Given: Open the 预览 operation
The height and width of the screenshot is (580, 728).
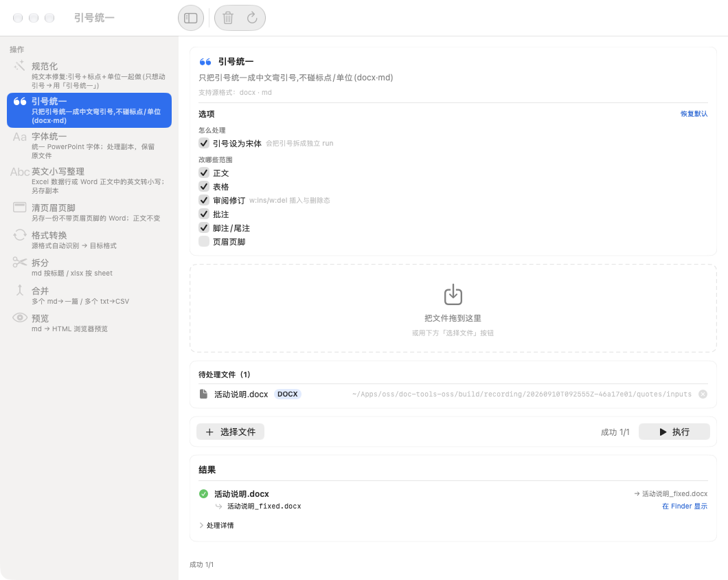Looking at the screenshot, I should pyautogui.click(x=89, y=322).
